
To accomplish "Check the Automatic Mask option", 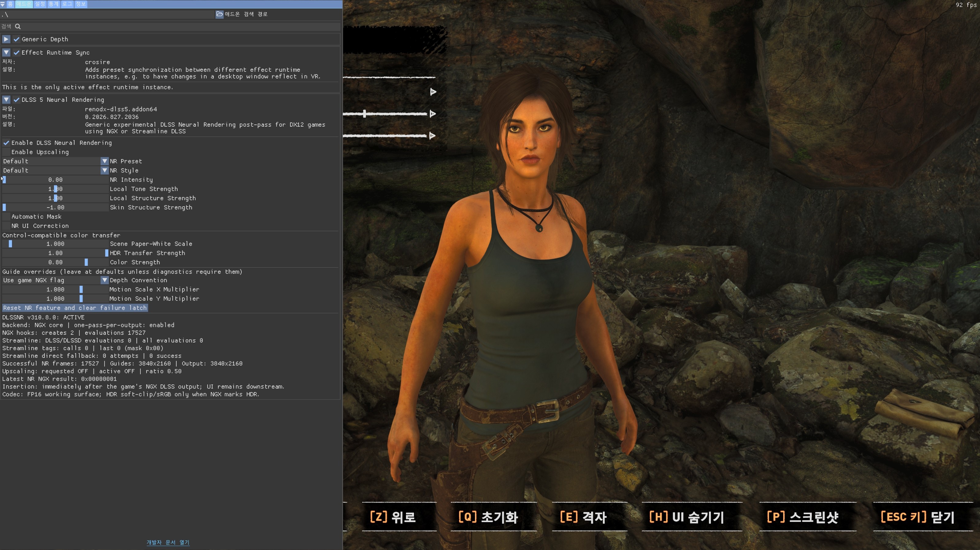I will [x=6, y=216].
